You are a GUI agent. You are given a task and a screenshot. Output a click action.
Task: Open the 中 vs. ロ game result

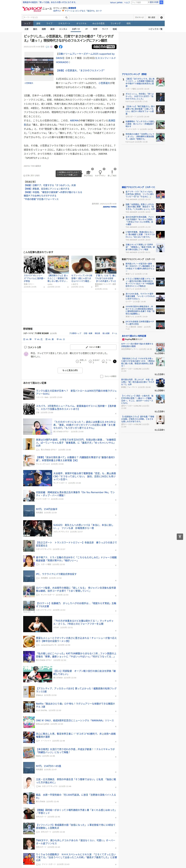(61, 339)
